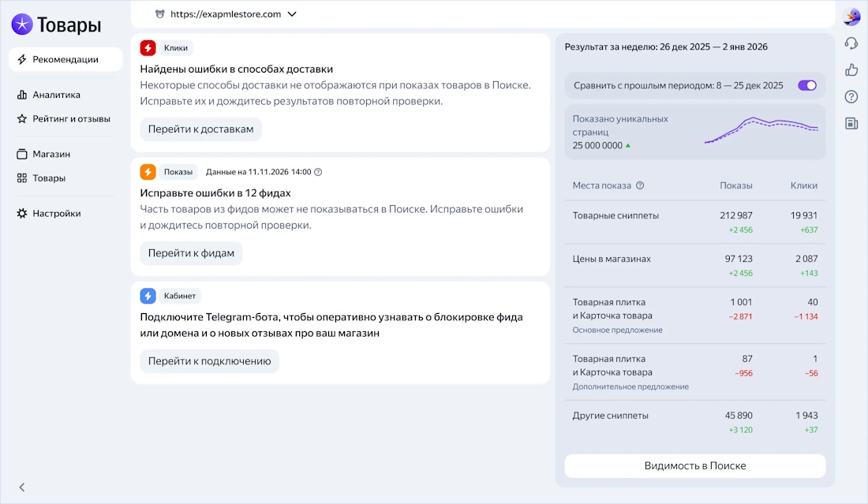The width and height of the screenshot is (868, 504).
Task: Click the lightning icon on the Клики card
Action: click(x=148, y=47)
